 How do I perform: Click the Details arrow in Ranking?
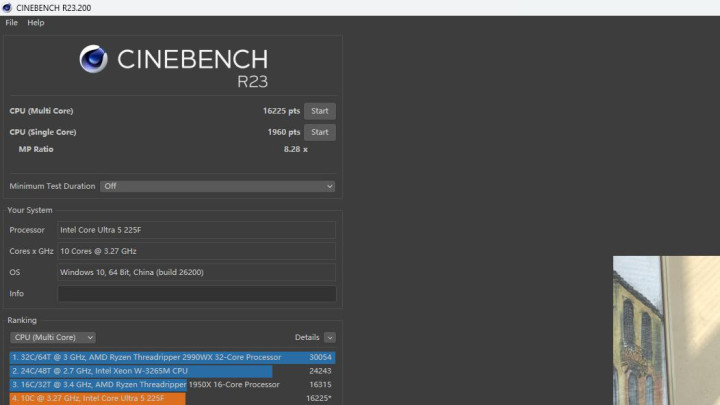[x=330, y=338]
